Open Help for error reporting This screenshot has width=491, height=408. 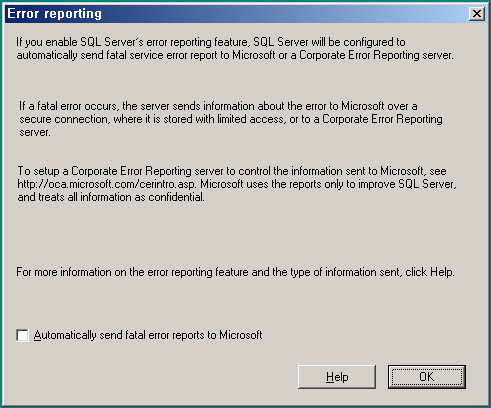(x=337, y=377)
